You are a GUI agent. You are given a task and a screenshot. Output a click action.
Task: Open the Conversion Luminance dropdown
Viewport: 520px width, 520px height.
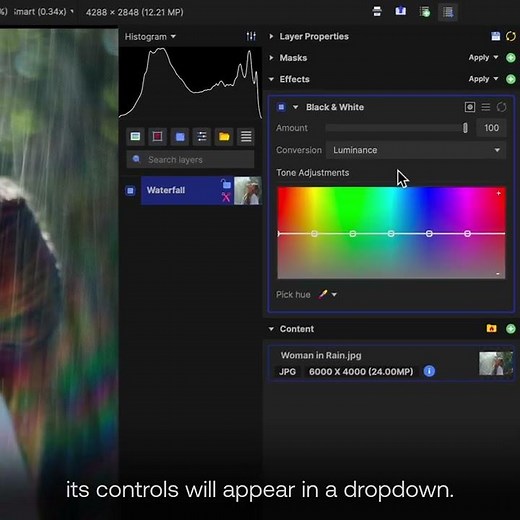click(416, 150)
